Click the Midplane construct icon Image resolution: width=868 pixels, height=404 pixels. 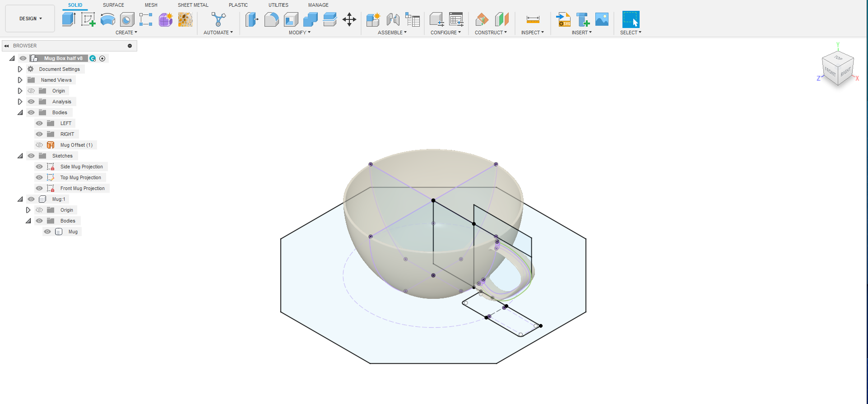501,19
